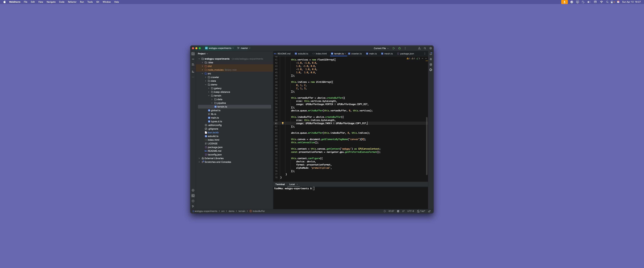
Task: Expand the node_modules folder
Action: [202, 70]
